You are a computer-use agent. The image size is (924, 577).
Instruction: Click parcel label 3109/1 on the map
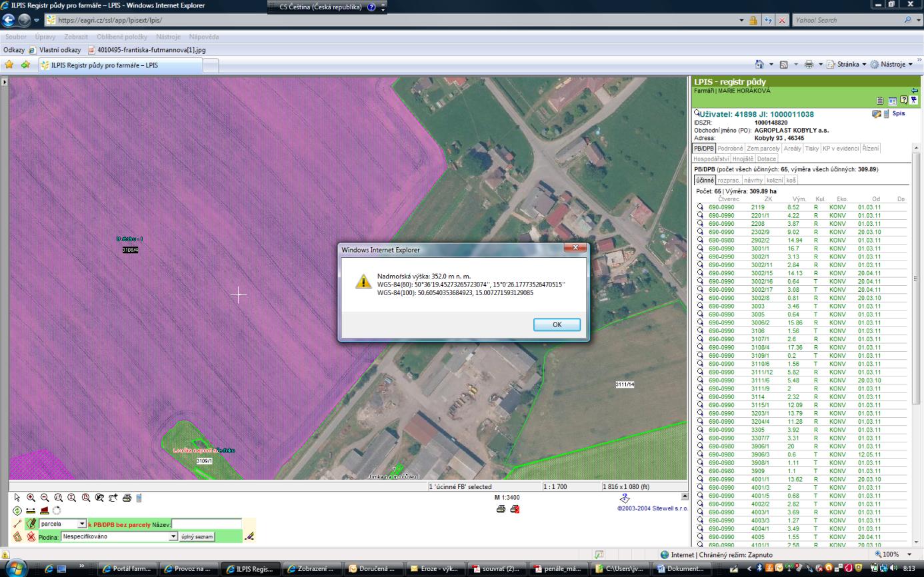tap(204, 460)
